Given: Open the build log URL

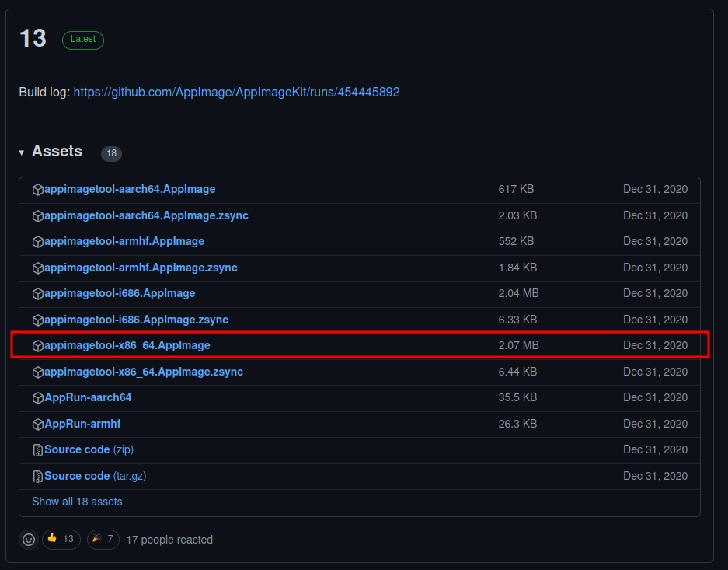Looking at the screenshot, I should tap(236, 92).
